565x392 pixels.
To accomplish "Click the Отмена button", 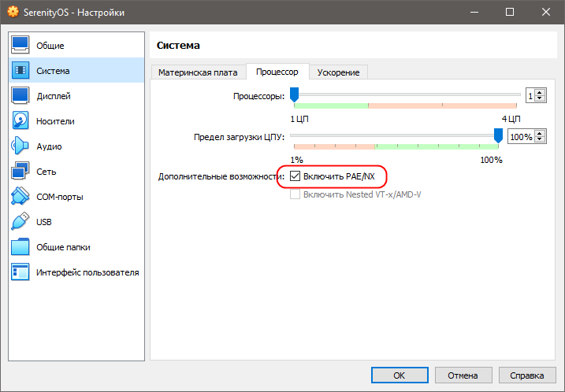I will (x=463, y=375).
